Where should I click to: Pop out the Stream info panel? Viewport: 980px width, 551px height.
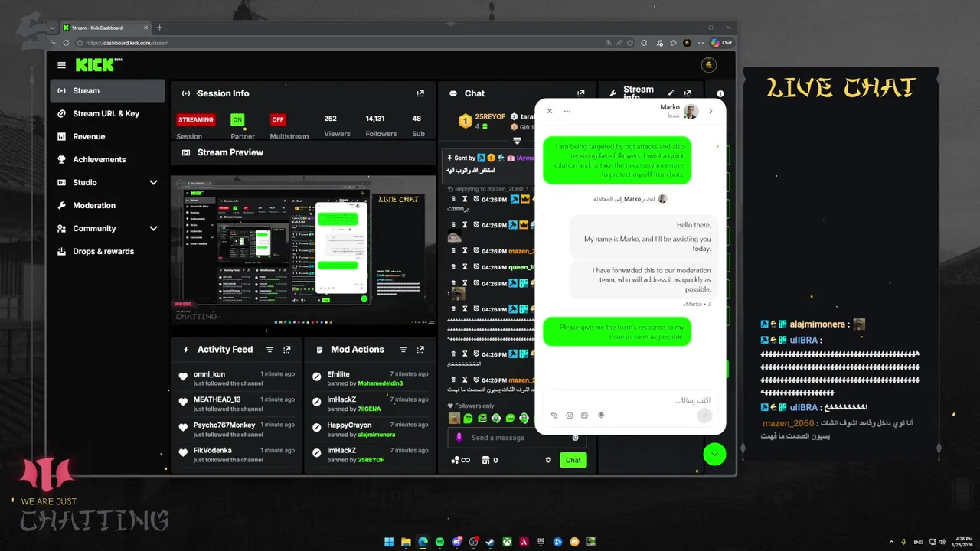click(x=688, y=93)
